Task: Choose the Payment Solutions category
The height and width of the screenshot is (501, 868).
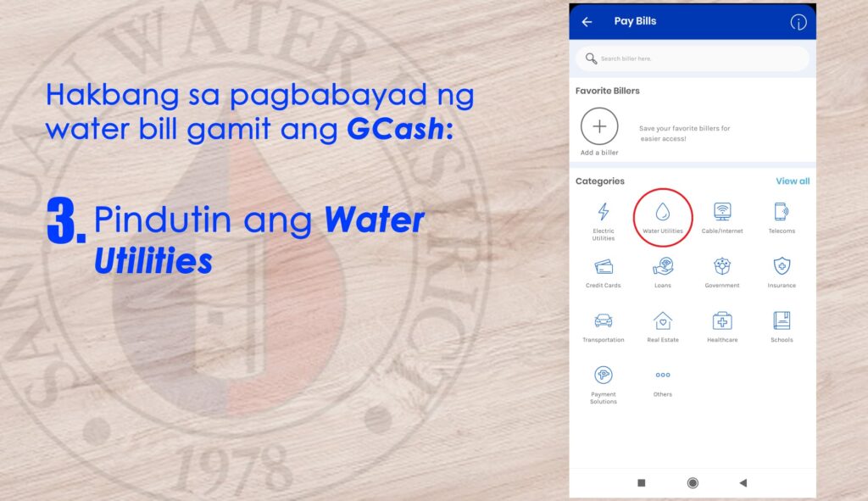Action: pyautogui.click(x=604, y=385)
